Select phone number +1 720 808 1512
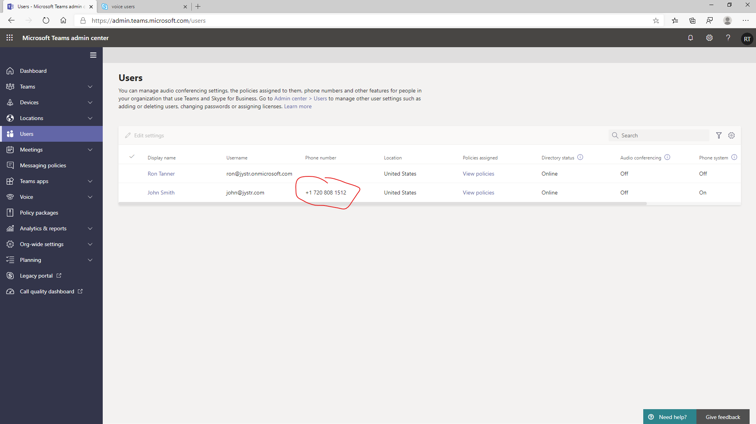The width and height of the screenshot is (756, 424). click(326, 192)
